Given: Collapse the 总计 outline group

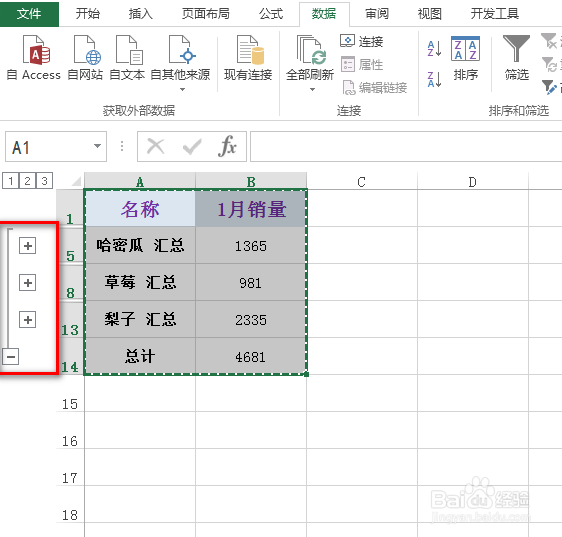Looking at the screenshot, I should [x=11, y=357].
